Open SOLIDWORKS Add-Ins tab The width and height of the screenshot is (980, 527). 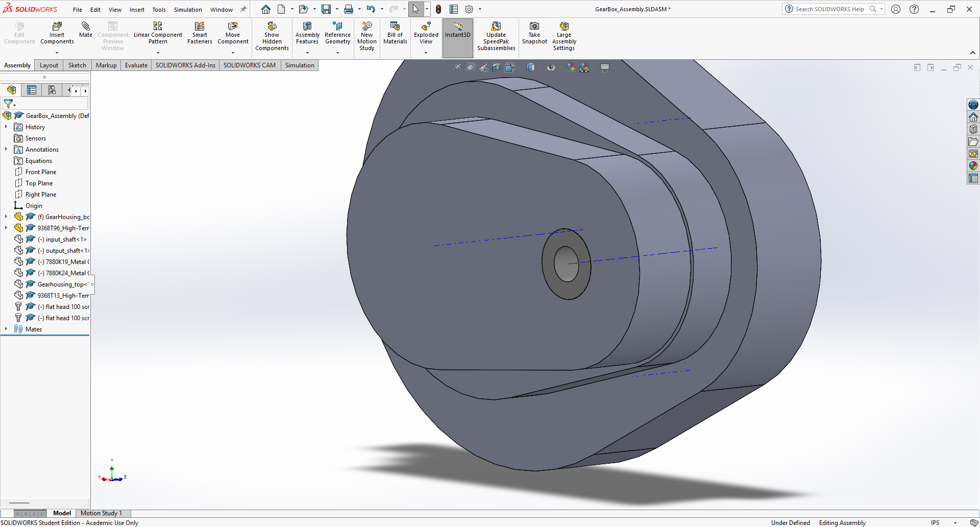pyautogui.click(x=185, y=65)
